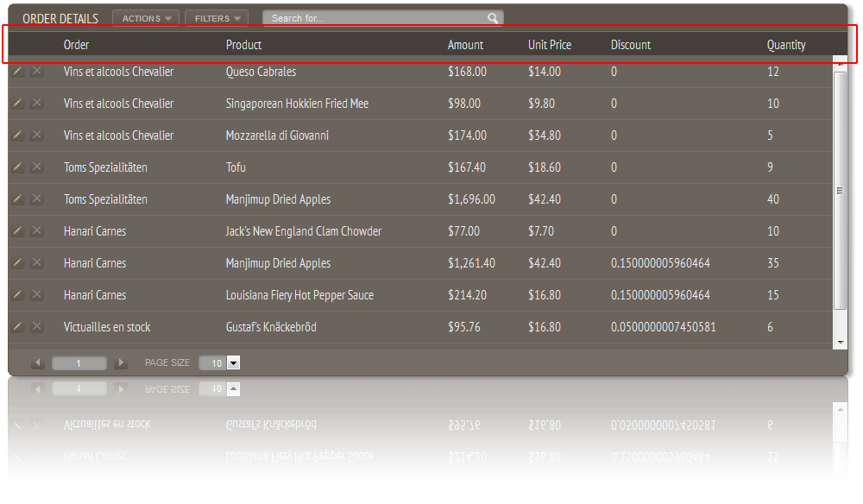Sort by the Product column header
The image size is (863, 504).
tap(243, 45)
